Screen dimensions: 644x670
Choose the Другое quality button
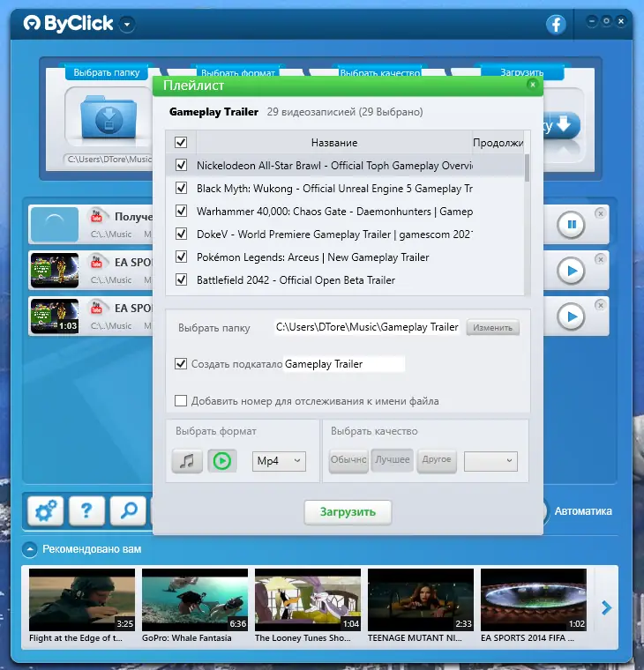coord(437,460)
